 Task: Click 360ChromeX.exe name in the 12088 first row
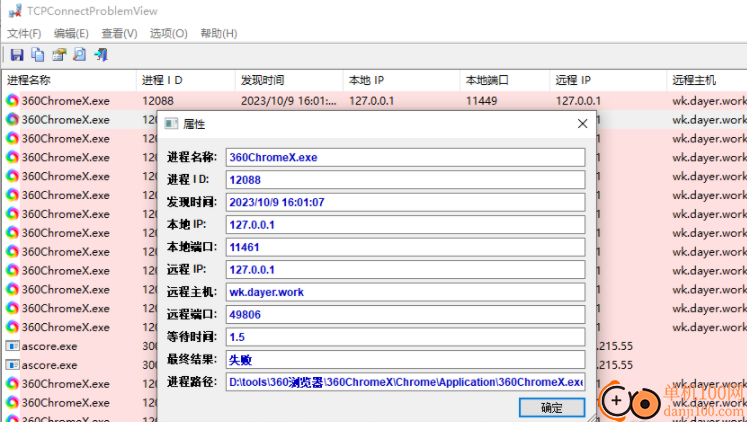coord(65,101)
